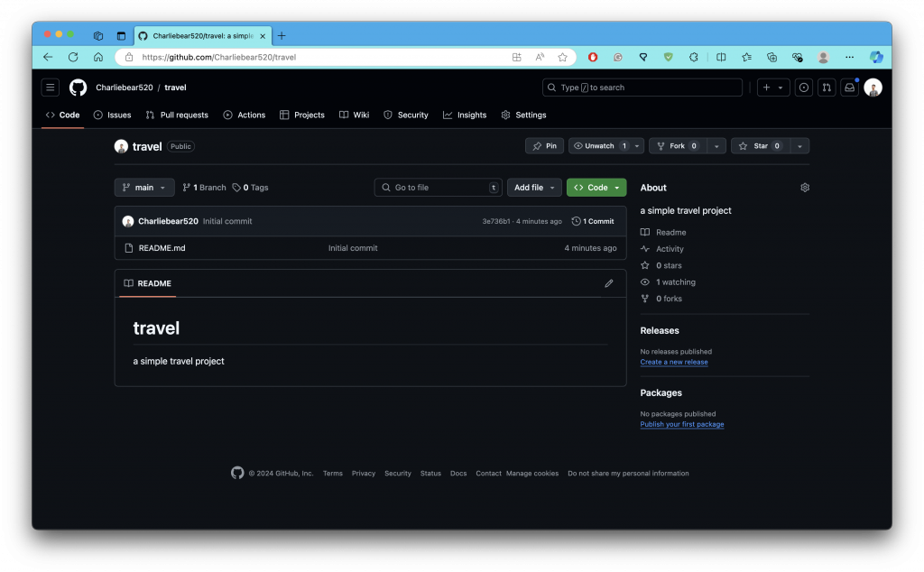Screen dimensions: 924x572
Task: Open a new browser tab with plus
Action: (x=282, y=36)
